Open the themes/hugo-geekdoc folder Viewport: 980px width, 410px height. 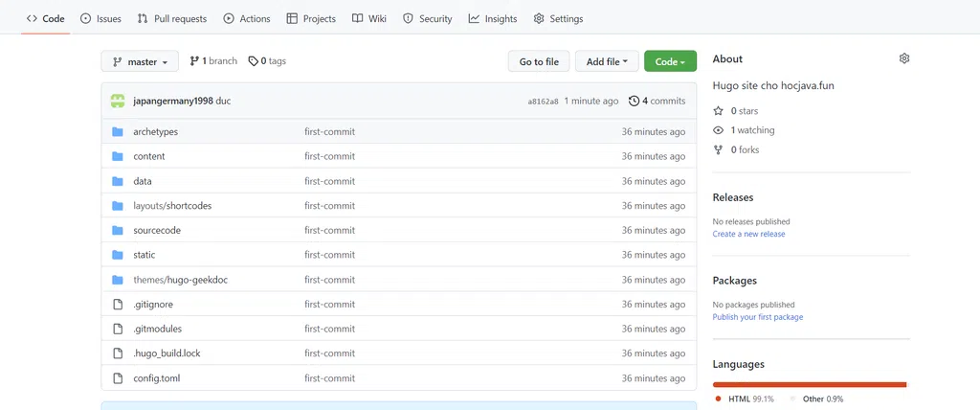click(181, 280)
